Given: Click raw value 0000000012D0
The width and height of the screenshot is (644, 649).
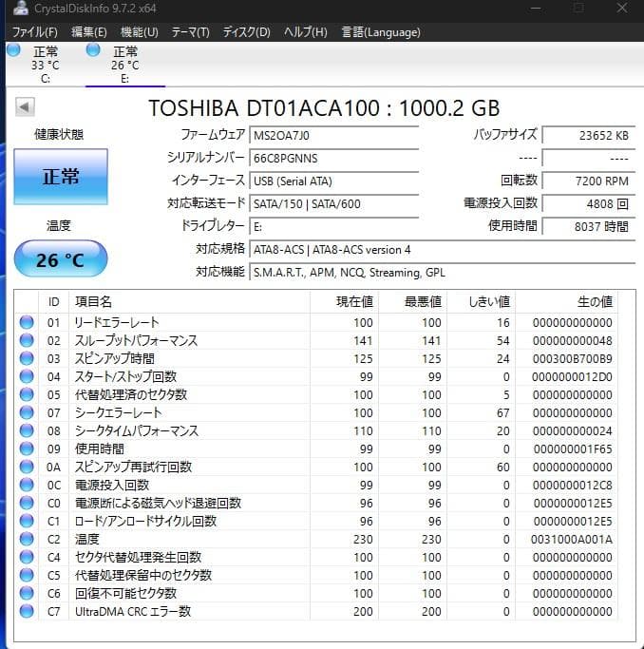Looking at the screenshot, I should [572, 376].
